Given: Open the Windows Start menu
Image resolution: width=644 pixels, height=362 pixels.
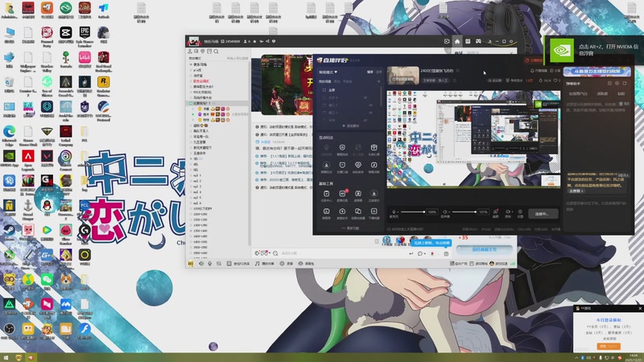Looking at the screenshot, I should 6,357.
